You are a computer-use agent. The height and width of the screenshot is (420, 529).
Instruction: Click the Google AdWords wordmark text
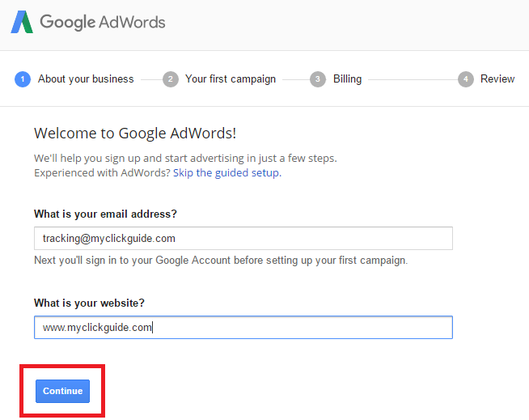pyautogui.click(x=103, y=23)
